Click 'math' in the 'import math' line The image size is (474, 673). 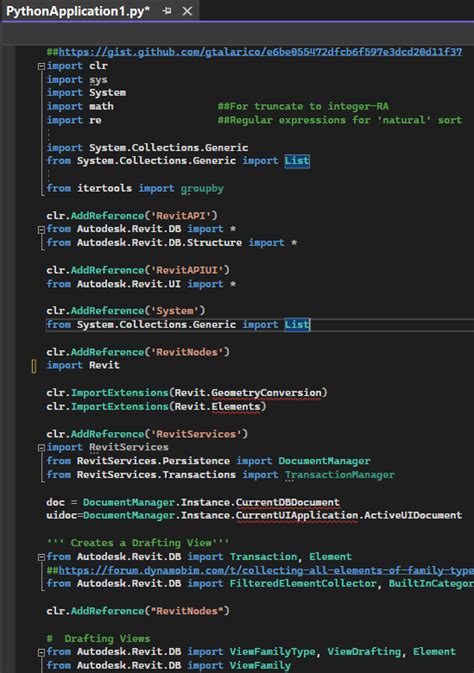pos(101,106)
